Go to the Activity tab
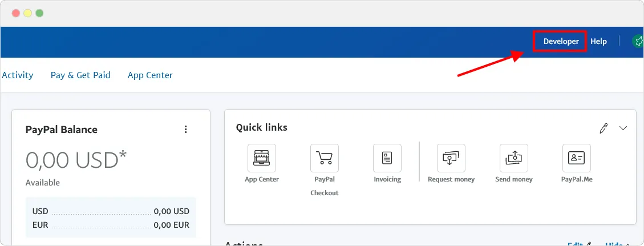 [x=18, y=75]
